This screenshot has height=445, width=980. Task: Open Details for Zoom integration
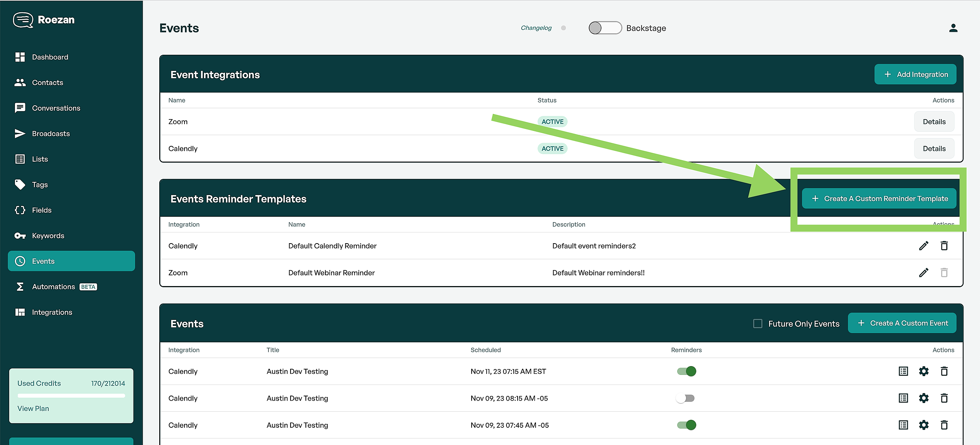(934, 122)
